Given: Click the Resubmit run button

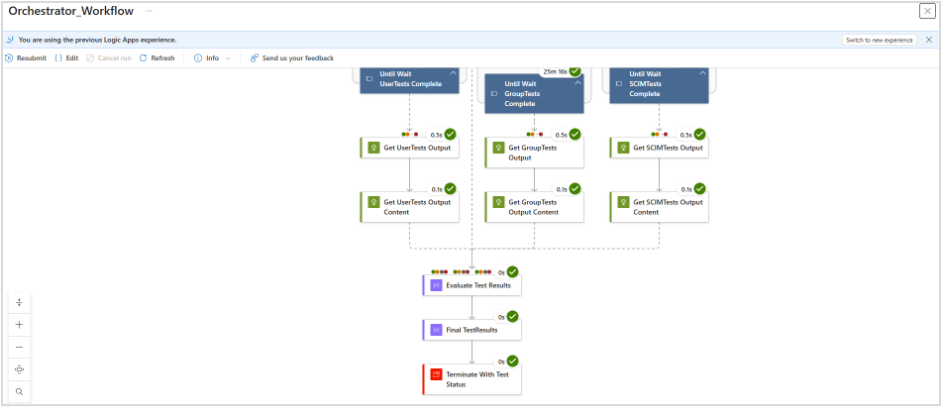Looking at the screenshot, I should click(25, 58).
